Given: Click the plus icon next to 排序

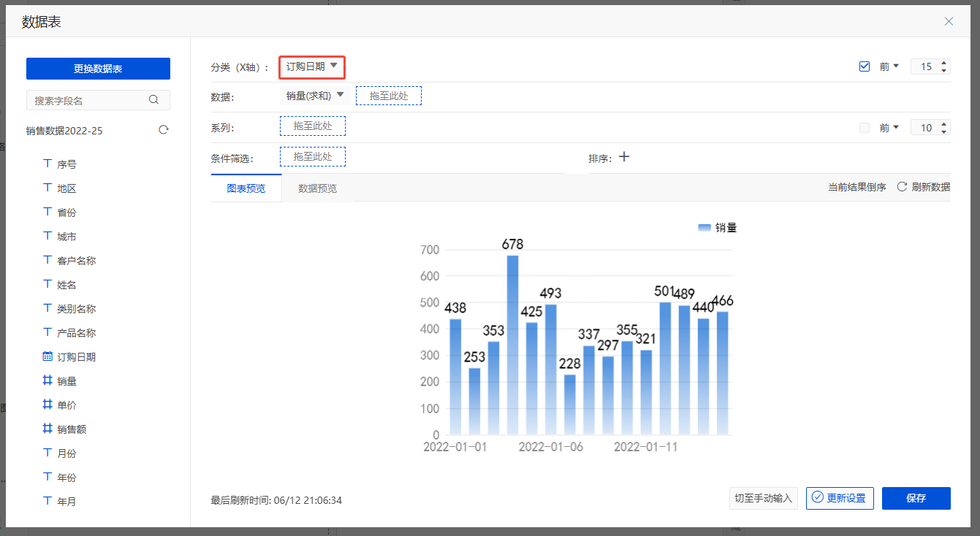Looking at the screenshot, I should point(624,156).
